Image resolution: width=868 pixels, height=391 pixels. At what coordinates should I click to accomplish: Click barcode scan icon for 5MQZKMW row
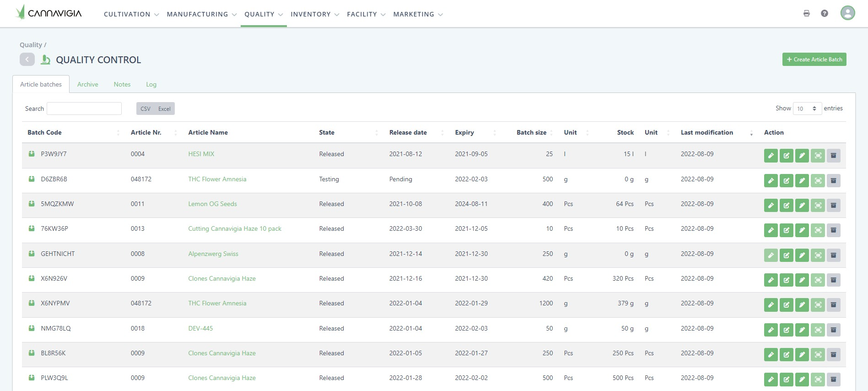[x=818, y=205]
